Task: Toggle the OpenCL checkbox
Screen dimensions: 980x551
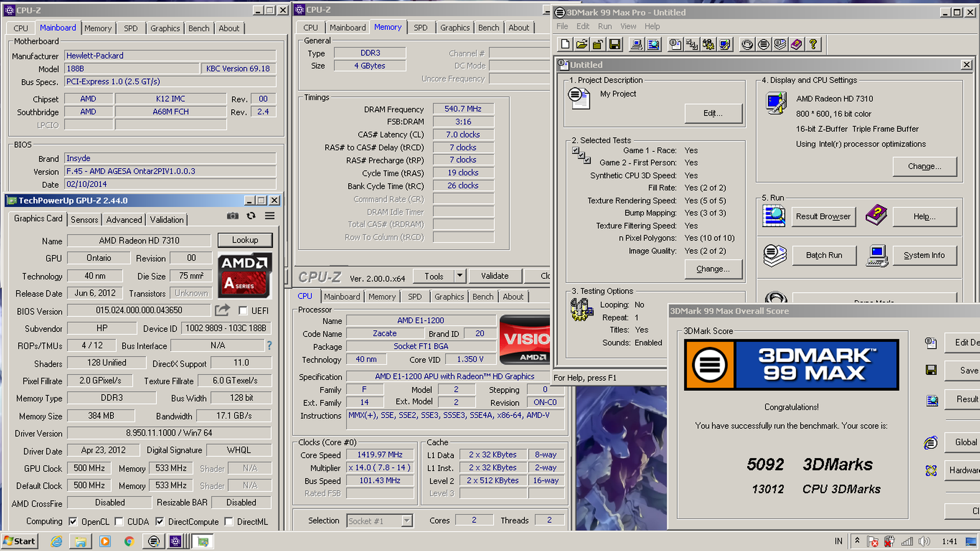Action: [x=73, y=521]
